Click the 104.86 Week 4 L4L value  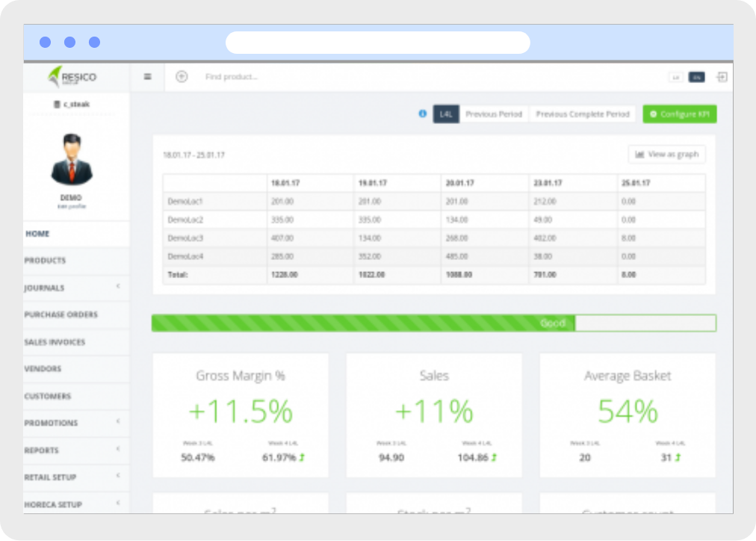click(x=473, y=457)
